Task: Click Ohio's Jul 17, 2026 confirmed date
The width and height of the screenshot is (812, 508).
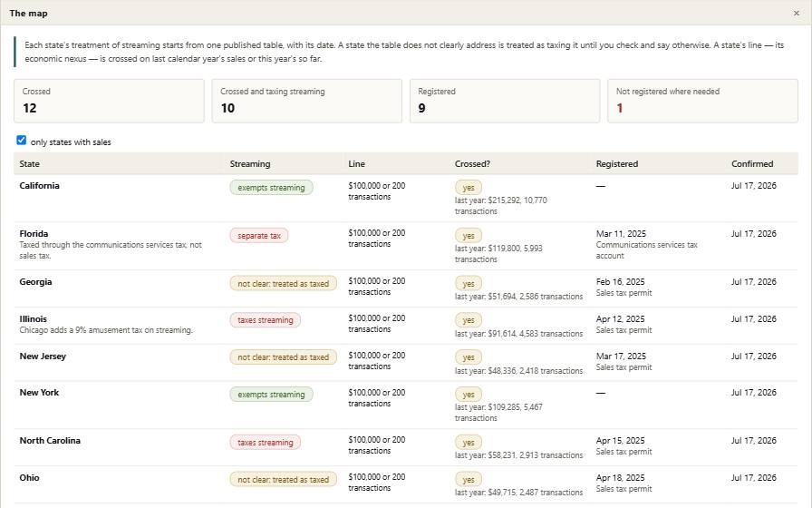Action: pos(753,477)
